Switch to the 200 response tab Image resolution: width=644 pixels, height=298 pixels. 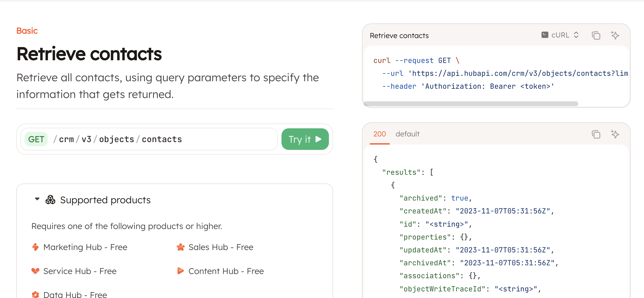pos(379,134)
